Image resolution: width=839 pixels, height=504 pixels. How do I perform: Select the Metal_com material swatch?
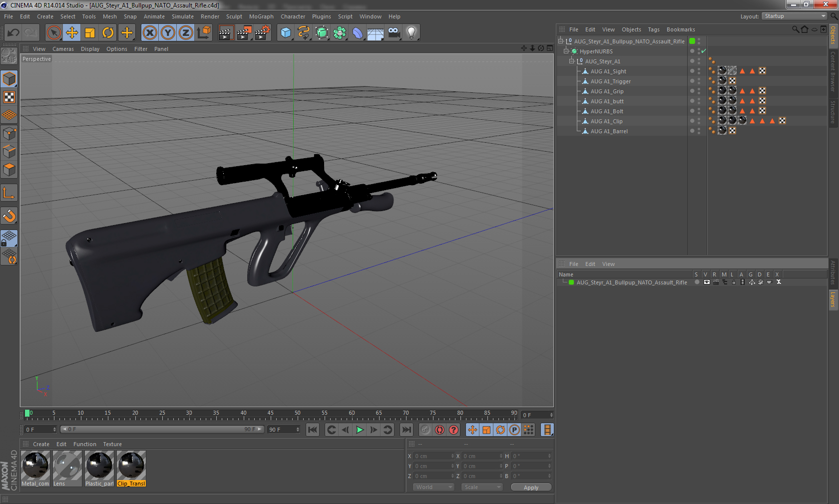35,469
